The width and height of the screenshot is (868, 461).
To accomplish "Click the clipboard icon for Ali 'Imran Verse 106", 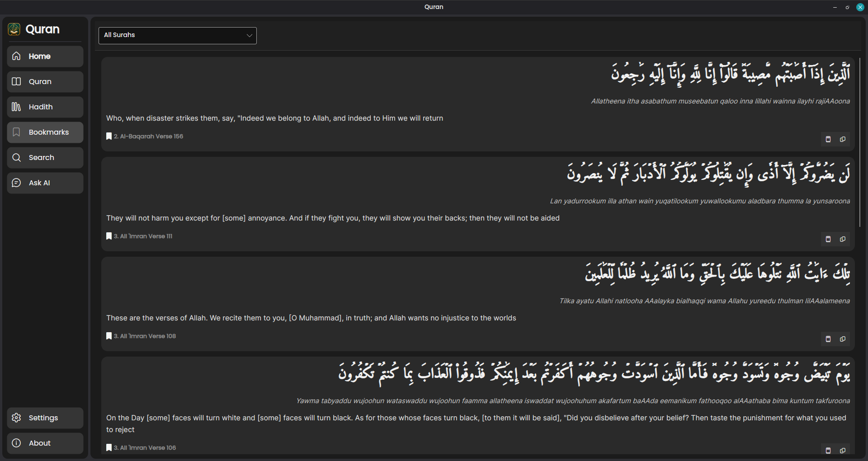I will pos(828,451).
